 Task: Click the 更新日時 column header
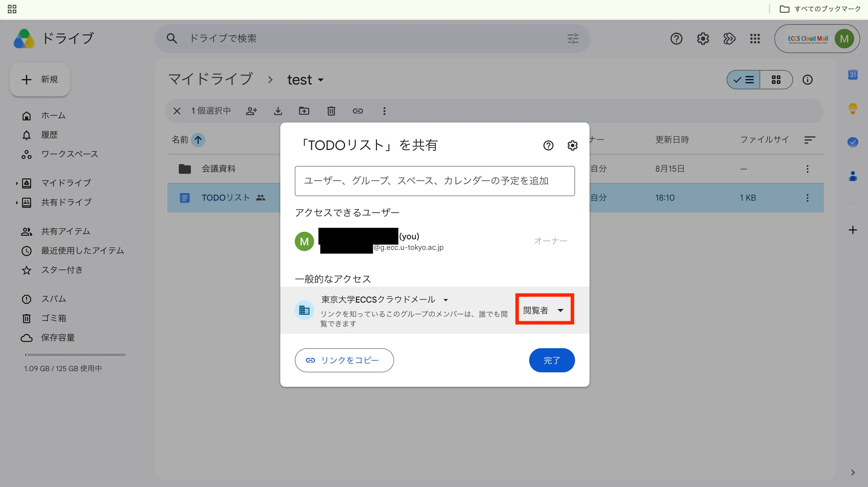[672, 140]
